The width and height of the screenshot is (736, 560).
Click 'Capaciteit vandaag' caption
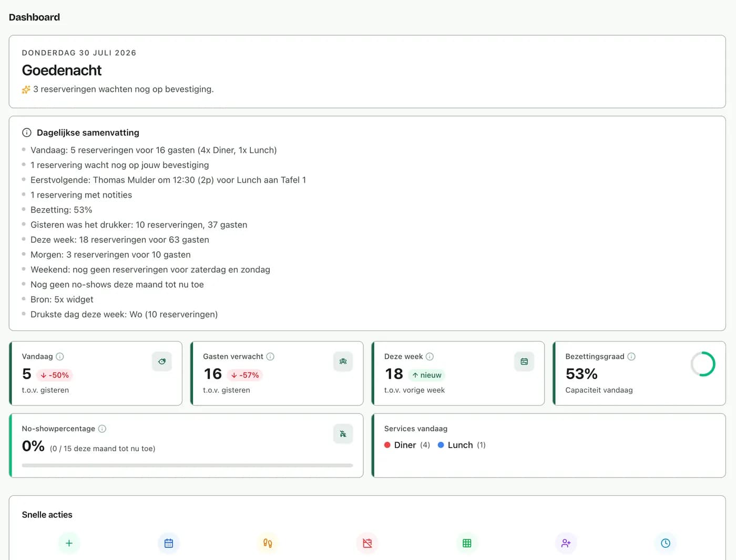[599, 390]
